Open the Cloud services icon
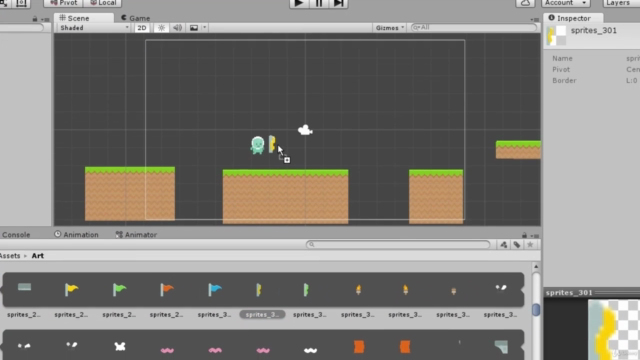This screenshot has width=640, height=360. 525,3
